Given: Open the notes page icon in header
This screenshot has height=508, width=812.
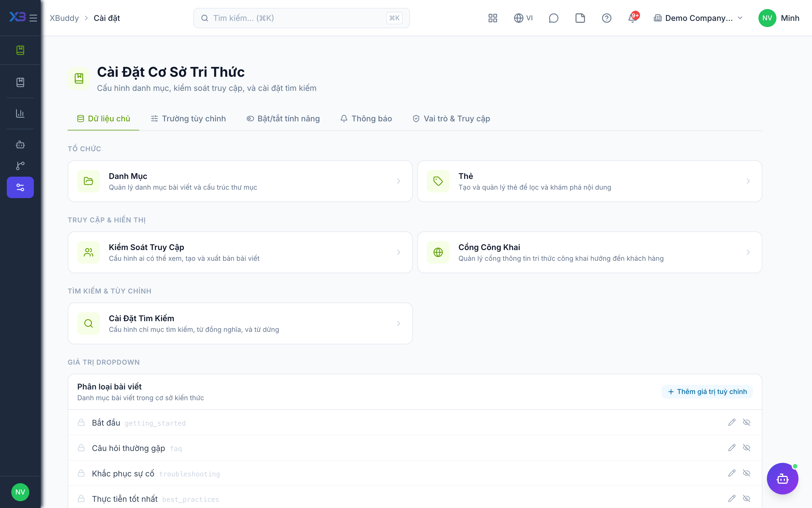Looking at the screenshot, I should (x=580, y=18).
